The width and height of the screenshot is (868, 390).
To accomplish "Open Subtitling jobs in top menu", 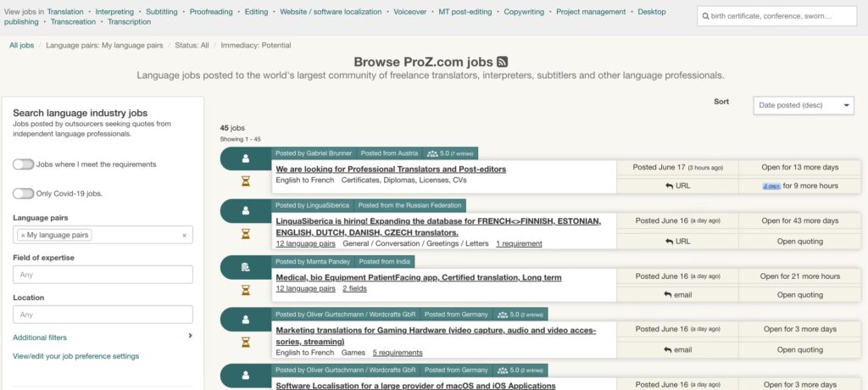I will coord(161,12).
